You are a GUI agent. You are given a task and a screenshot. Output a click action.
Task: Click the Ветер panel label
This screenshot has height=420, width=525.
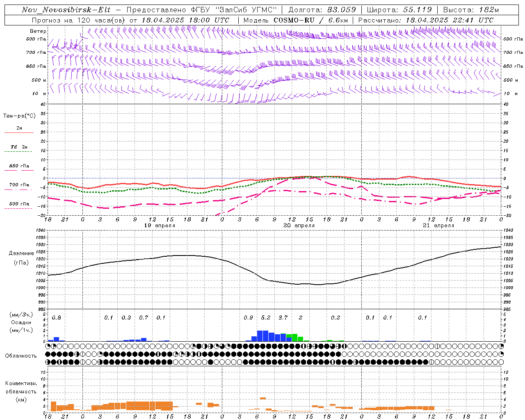[38, 31]
